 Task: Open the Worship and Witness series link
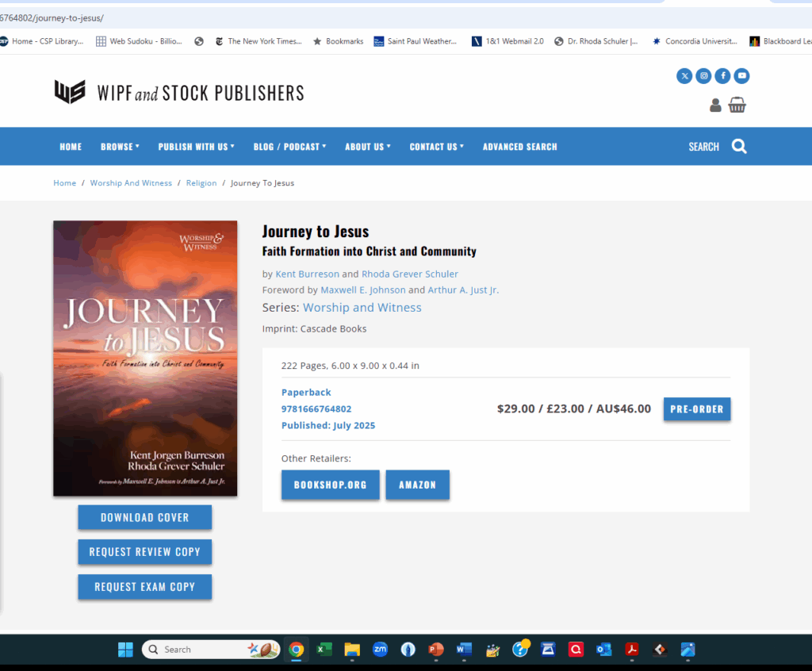click(x=362, y=307)
